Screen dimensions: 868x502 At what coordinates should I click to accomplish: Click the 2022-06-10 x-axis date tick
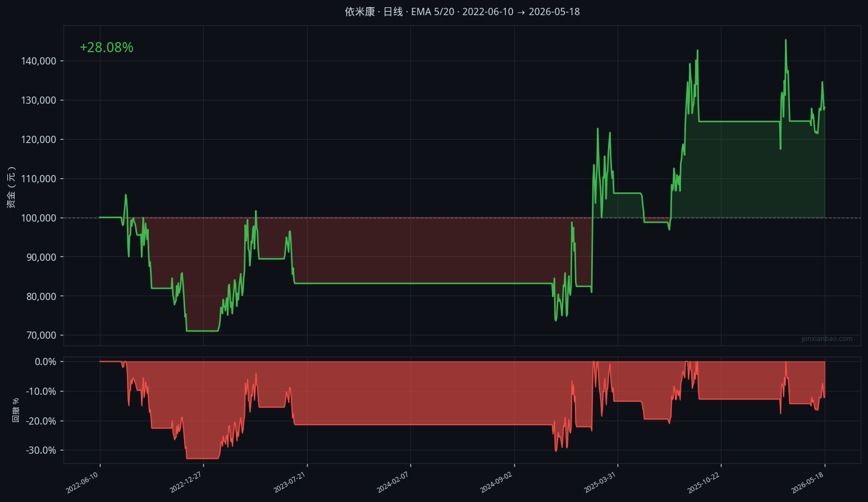coord(83,482)
